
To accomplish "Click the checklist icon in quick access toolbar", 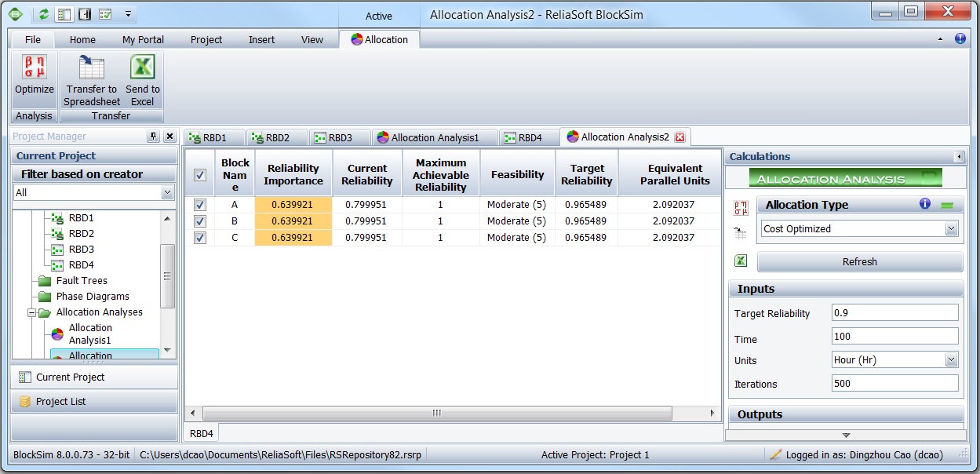I will point(105,14).
